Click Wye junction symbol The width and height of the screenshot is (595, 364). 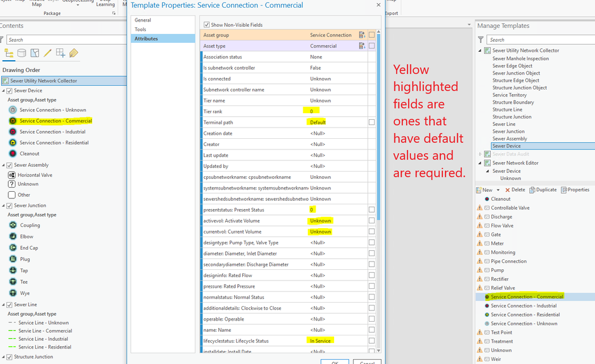[x=13, y=293]
